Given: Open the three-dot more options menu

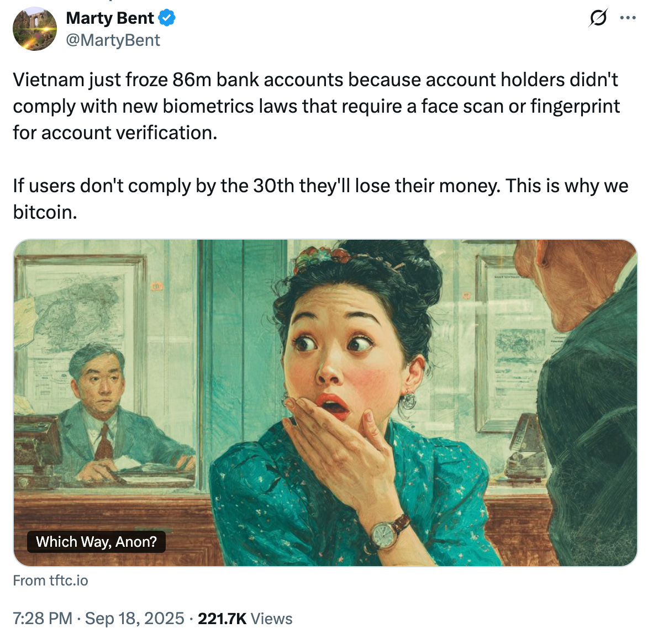Looking at the screenshot, I should [628, 18].
